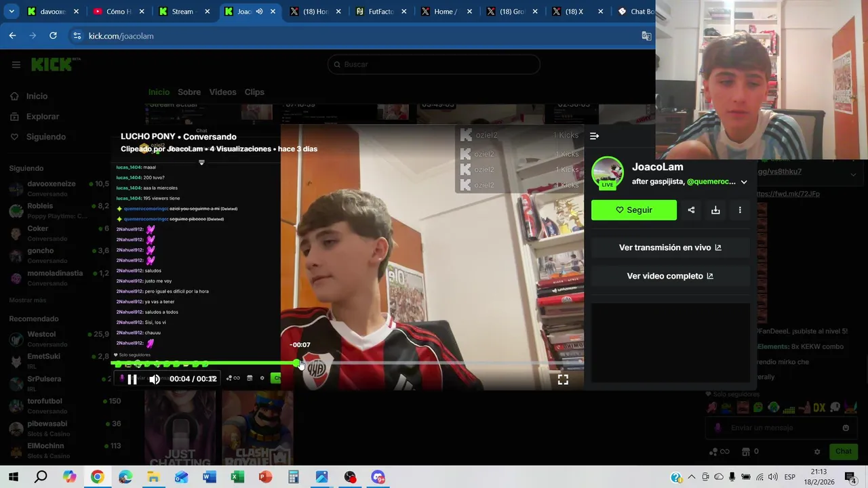The width and height of the screenshot is (868, 488).
Task: Open pibewasabi in recommended channels
Action: click(x=58, y=428)
